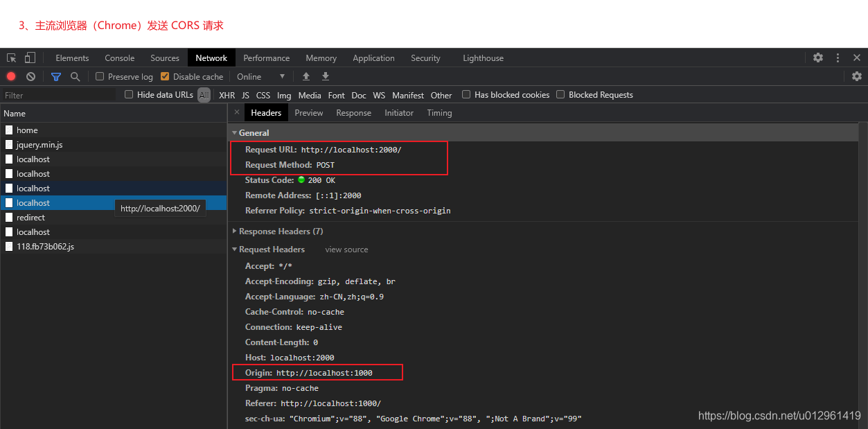Image resolution: width=868 pixels, height=429 pixels.
Task: Click the export HAR download arrow icon
Action: pos(326,77)
